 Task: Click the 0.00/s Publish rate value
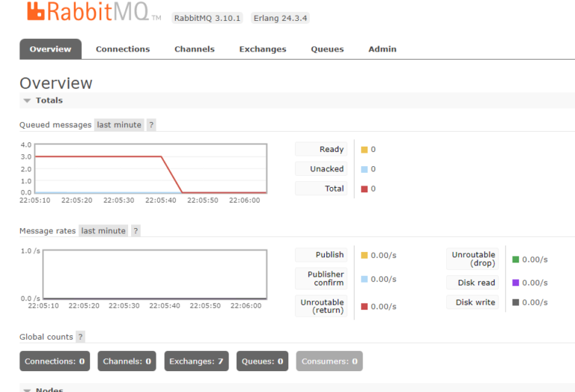click(x=383, y=255)
